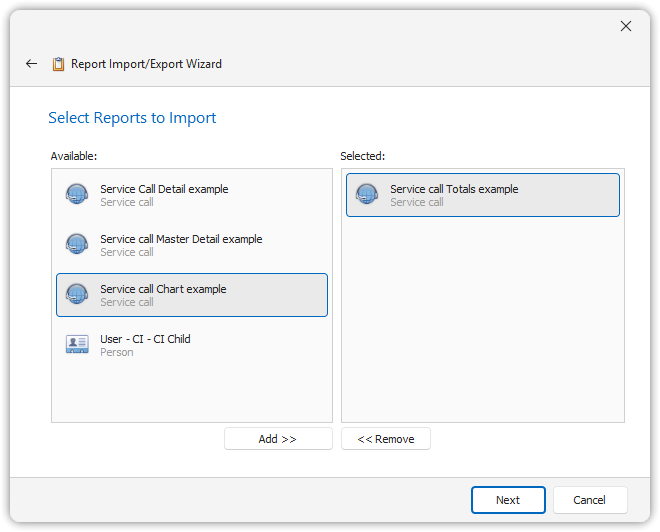Viewport: 660px width, 532px height.
Task: Select Service call Totals example in Selected list
Action: tap(454, 189)
